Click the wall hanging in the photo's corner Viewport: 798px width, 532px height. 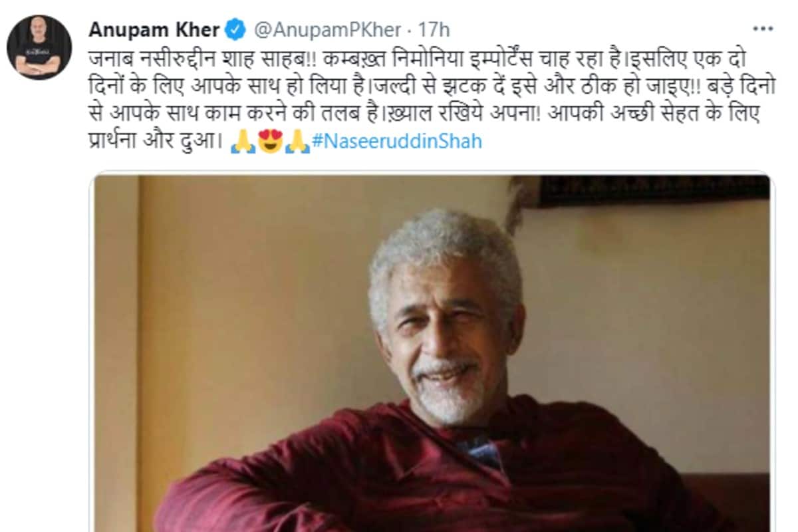(x=648, y=190)
